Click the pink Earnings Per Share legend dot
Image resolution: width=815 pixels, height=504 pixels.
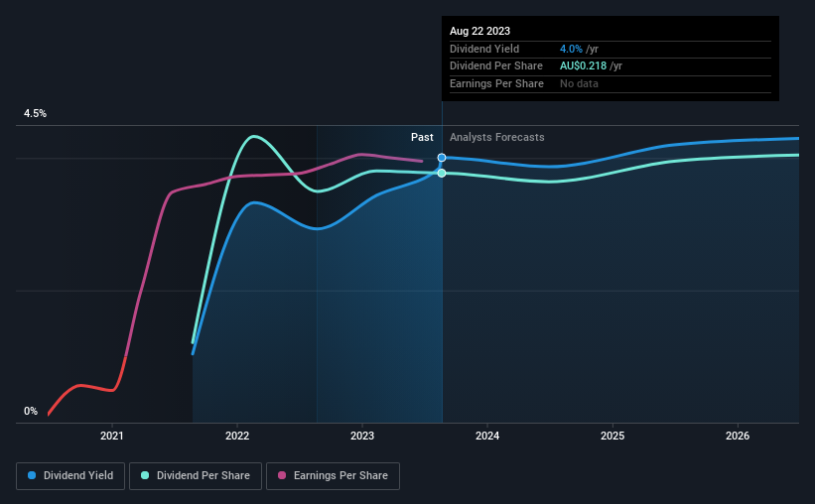pyautogui.click(x=282, y=475)
